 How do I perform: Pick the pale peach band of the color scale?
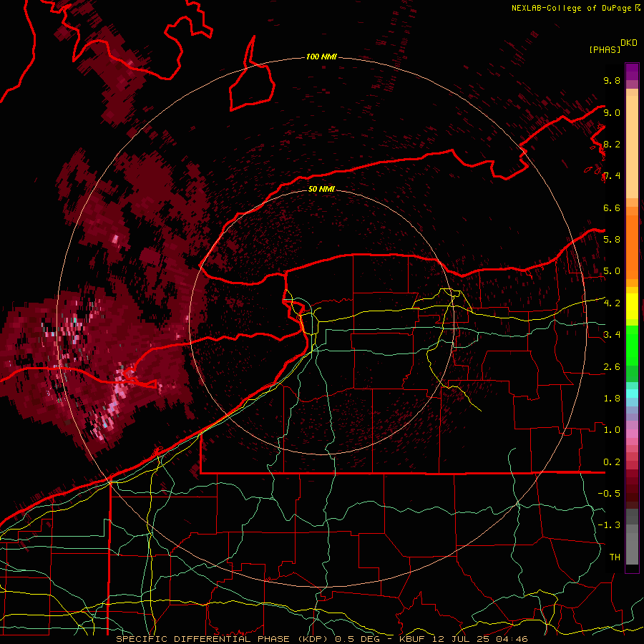[632, 148]
